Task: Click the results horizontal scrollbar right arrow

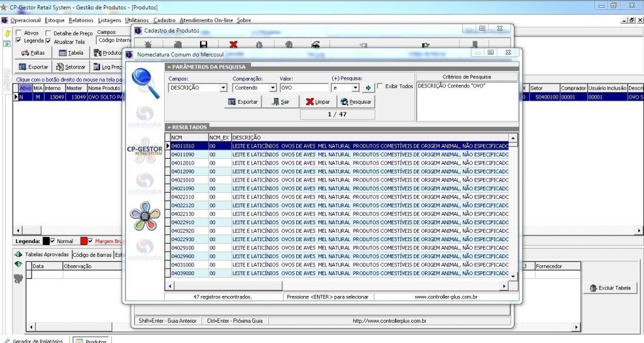Action: pyautogui.click(x=504, y=286)
